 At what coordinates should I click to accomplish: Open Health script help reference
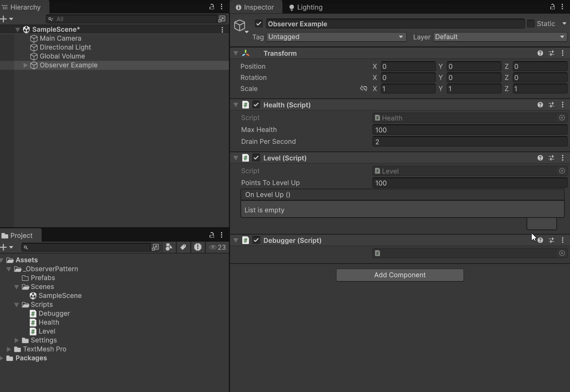coord(540,105)
